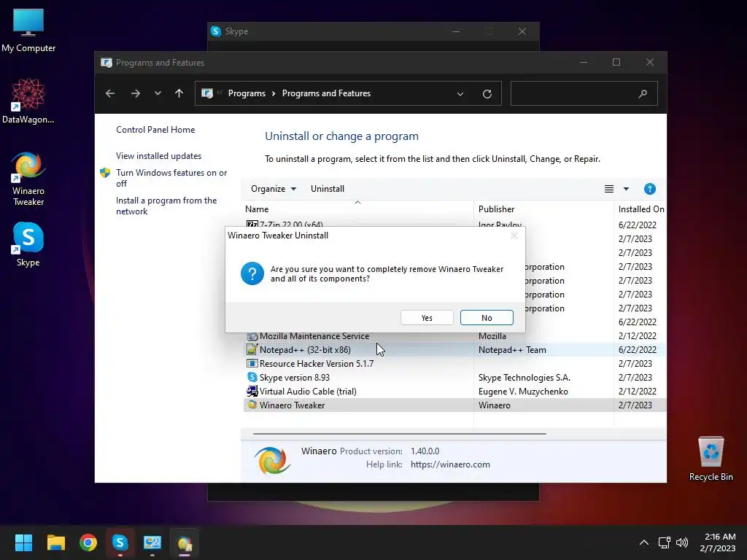
Task: Click the search box in Control Panel
Action: [584, 93]
